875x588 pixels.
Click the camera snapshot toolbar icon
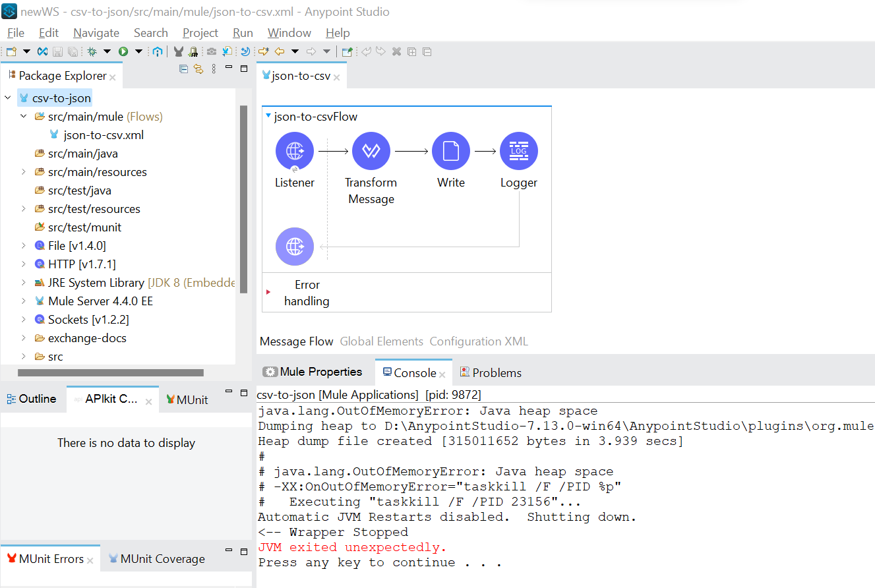[x=212, y=51]
